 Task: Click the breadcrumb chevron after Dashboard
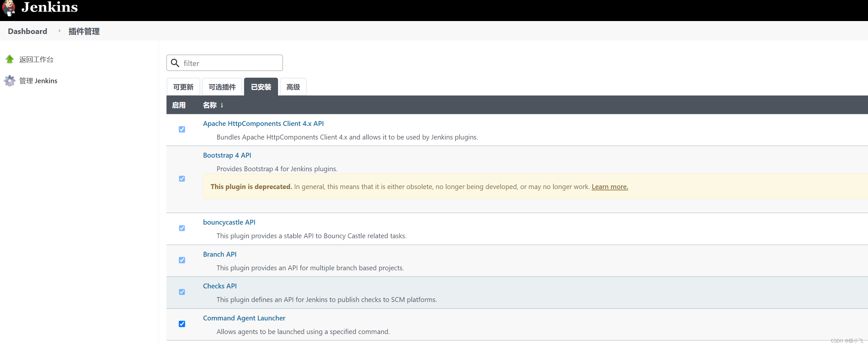pyautogui.click(x=59, y=31)
